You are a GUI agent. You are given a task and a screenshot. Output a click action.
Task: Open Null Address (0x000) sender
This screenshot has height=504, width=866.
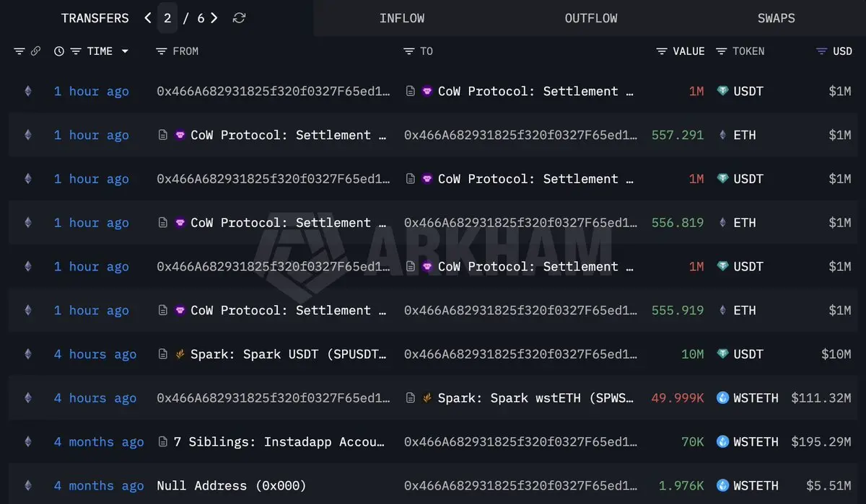pos(232,486)
